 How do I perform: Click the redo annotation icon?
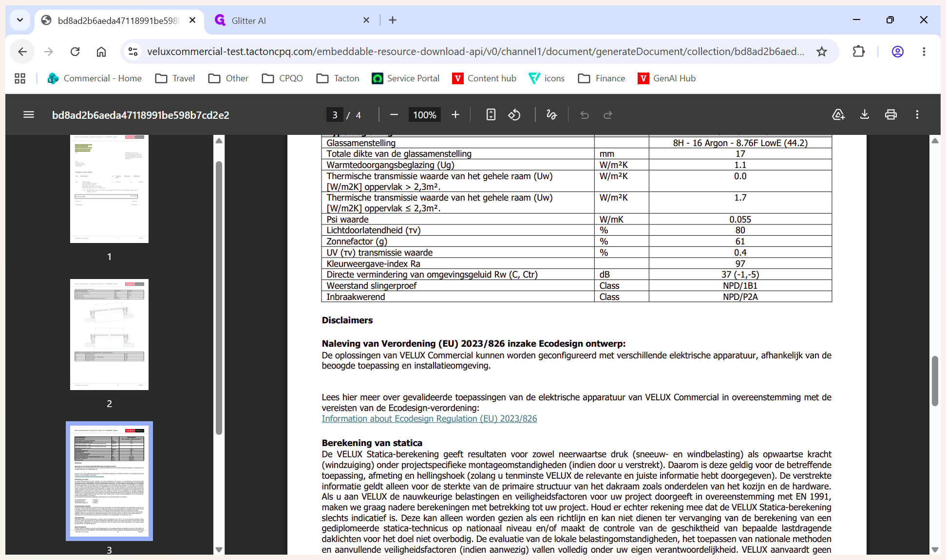607,115
